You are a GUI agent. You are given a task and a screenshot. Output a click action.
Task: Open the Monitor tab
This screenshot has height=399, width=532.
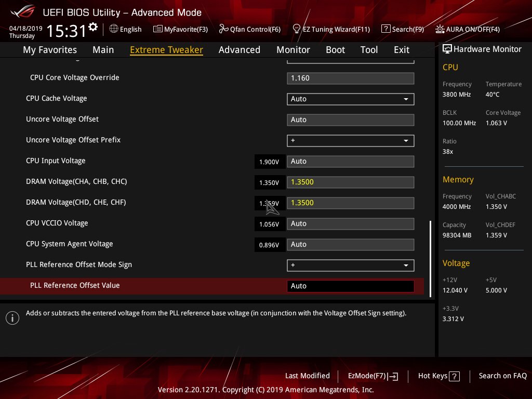click(x=293, y=50)
